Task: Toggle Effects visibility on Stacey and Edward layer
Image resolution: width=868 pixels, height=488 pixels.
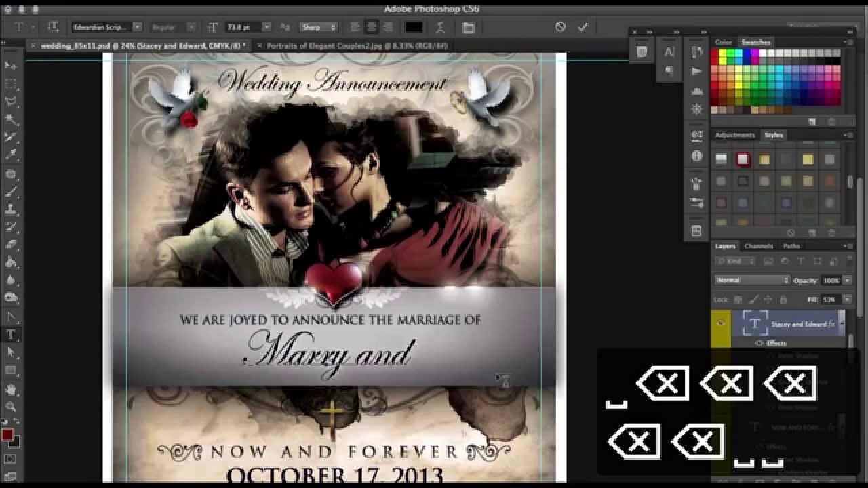Action: pyautogui.click(x=759, y=343)
